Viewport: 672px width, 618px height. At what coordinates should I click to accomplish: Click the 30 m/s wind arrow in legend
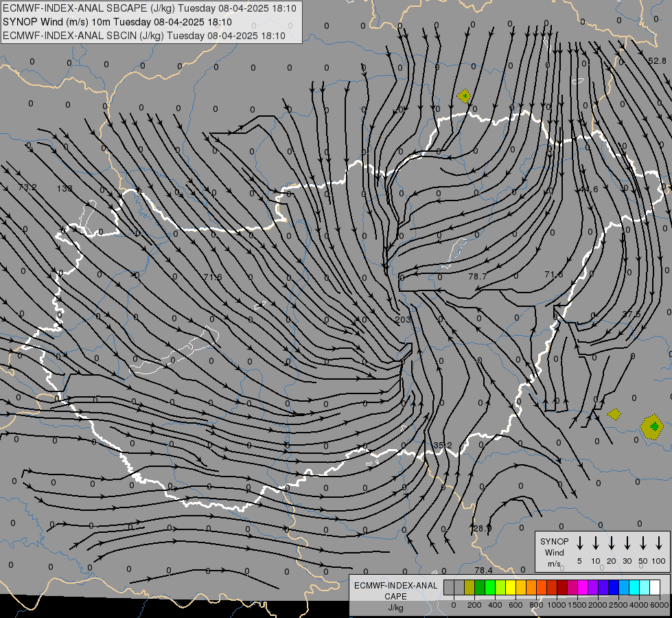point(627,543)
